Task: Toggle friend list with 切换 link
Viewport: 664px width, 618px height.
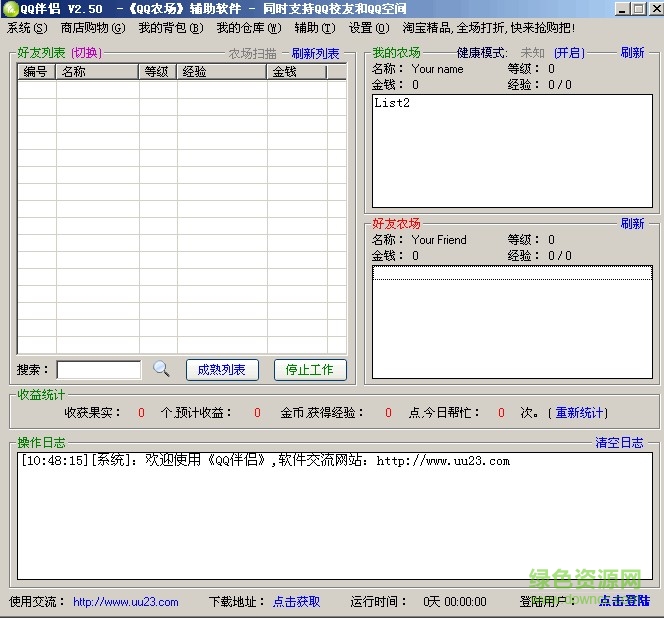Action: pos(87,53)
